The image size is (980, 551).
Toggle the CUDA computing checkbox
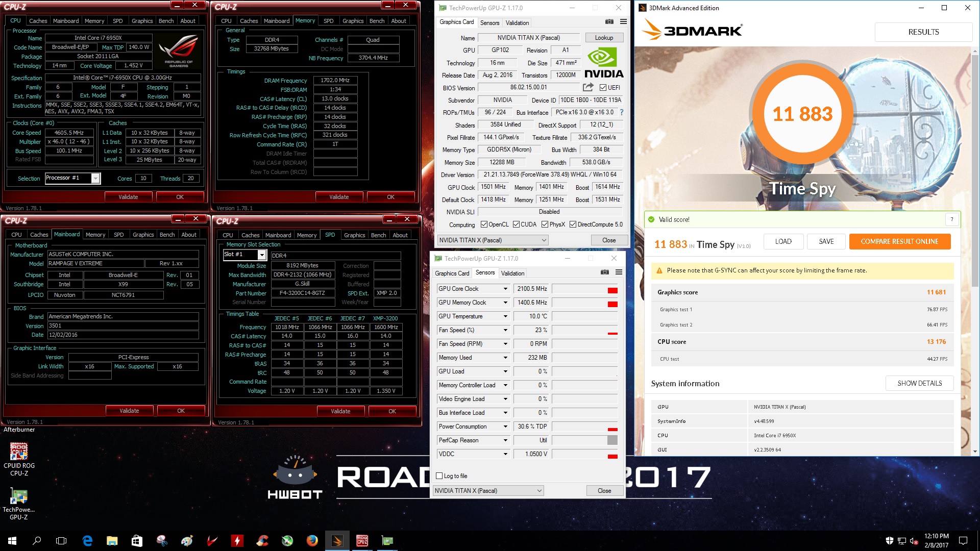517,224
